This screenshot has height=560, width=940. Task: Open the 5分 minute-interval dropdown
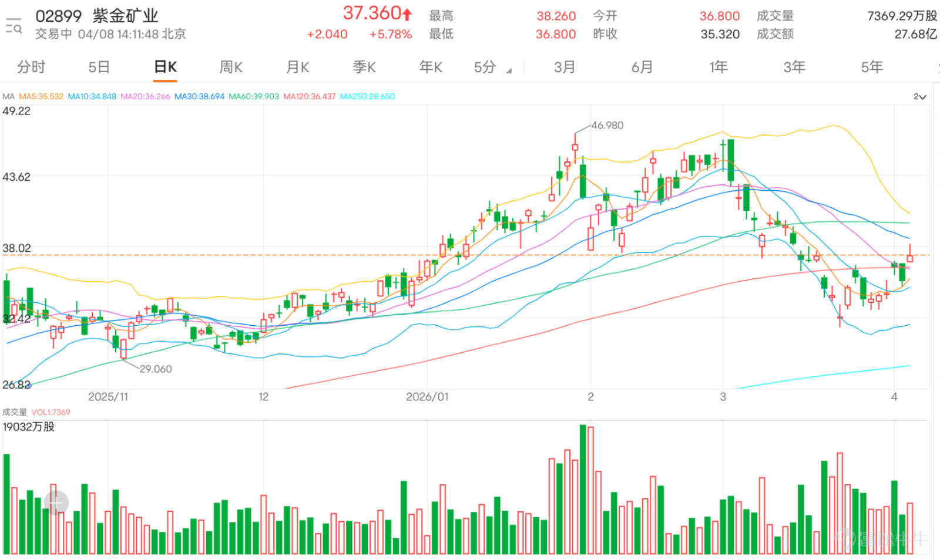click(x=492, y=68)
